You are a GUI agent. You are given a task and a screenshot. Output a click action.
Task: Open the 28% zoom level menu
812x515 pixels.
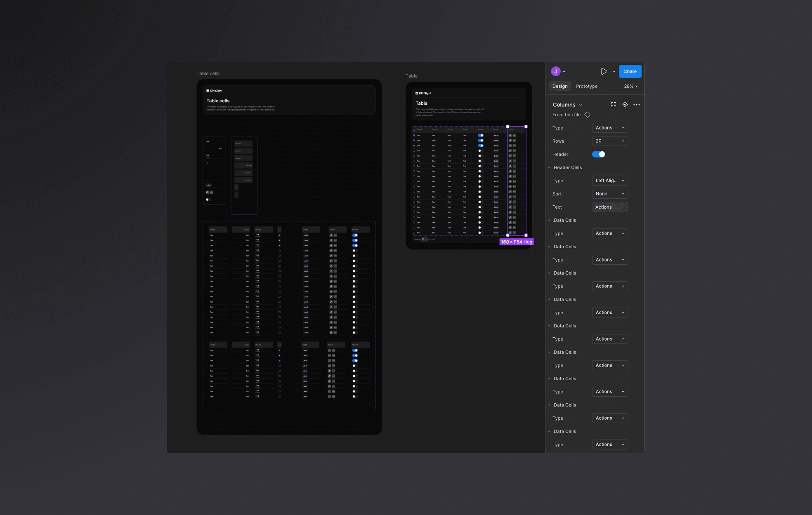click(x=631, y=86)
